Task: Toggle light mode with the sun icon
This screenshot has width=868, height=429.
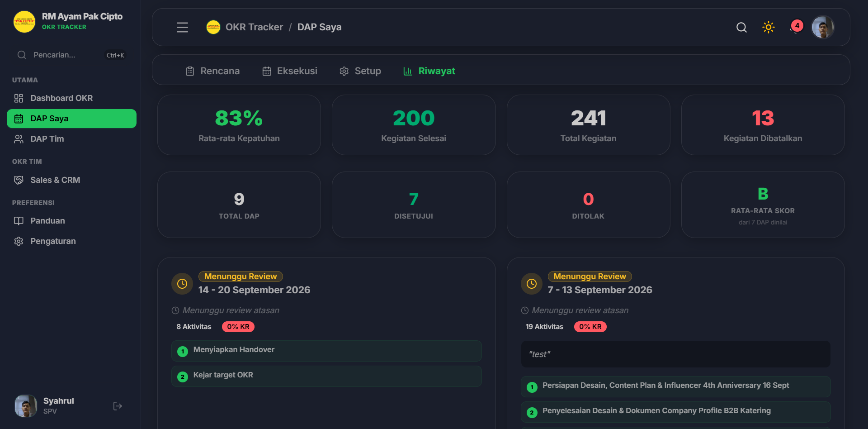Action: tap(769, 27)
